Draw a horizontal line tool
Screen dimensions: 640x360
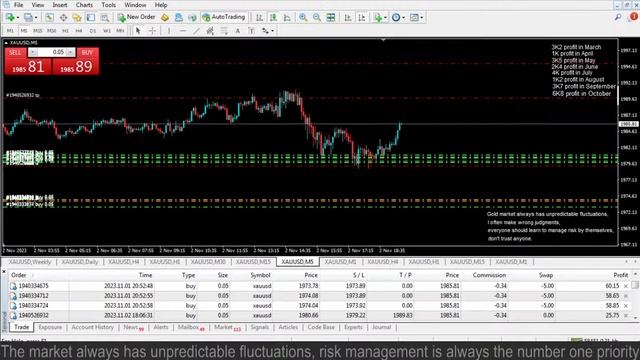182,31
